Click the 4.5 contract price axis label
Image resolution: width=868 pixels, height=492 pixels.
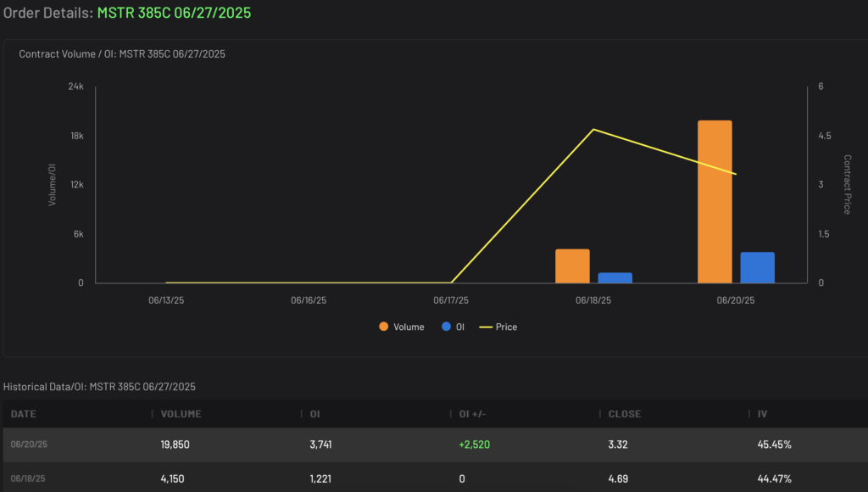pos(825,136)
